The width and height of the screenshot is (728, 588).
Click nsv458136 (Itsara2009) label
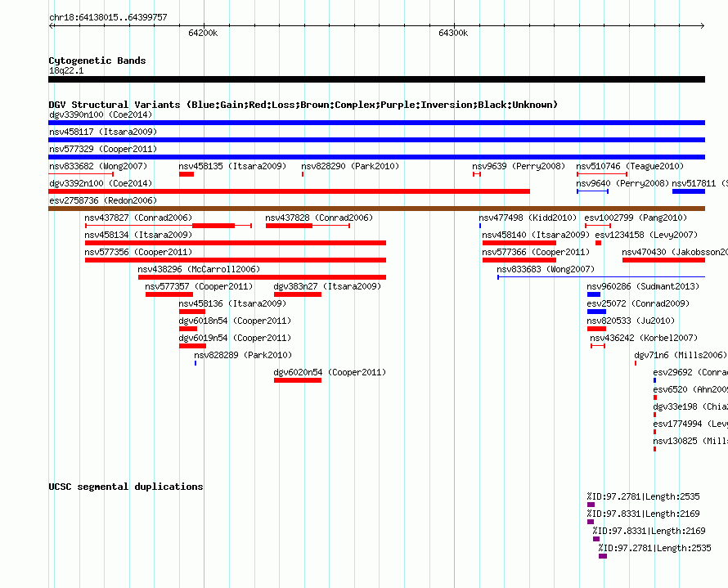pyautogui.click(x=232, y=303)
